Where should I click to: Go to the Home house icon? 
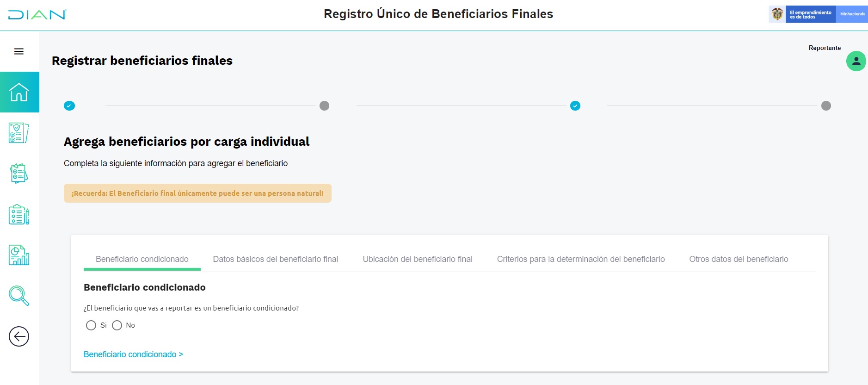(x=19, y=92)
